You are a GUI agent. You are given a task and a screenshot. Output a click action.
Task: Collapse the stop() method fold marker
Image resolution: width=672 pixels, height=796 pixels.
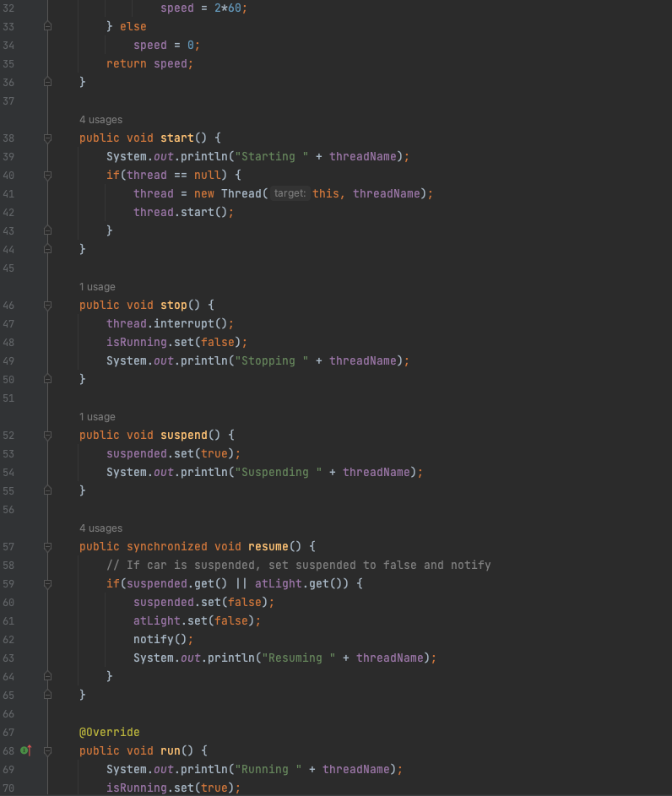48,305
